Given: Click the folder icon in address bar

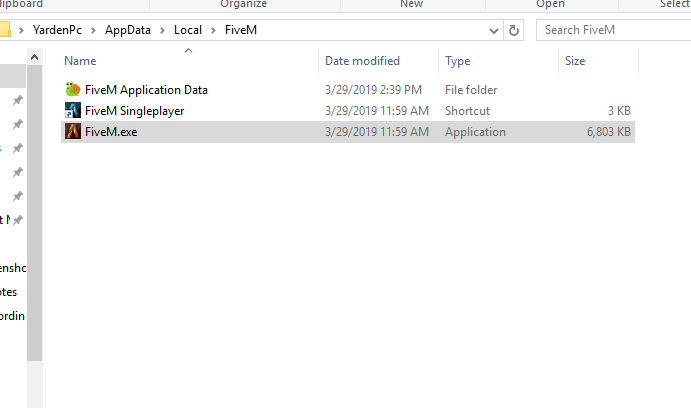Looking at the screenshot, I should [x=5, y=30].
